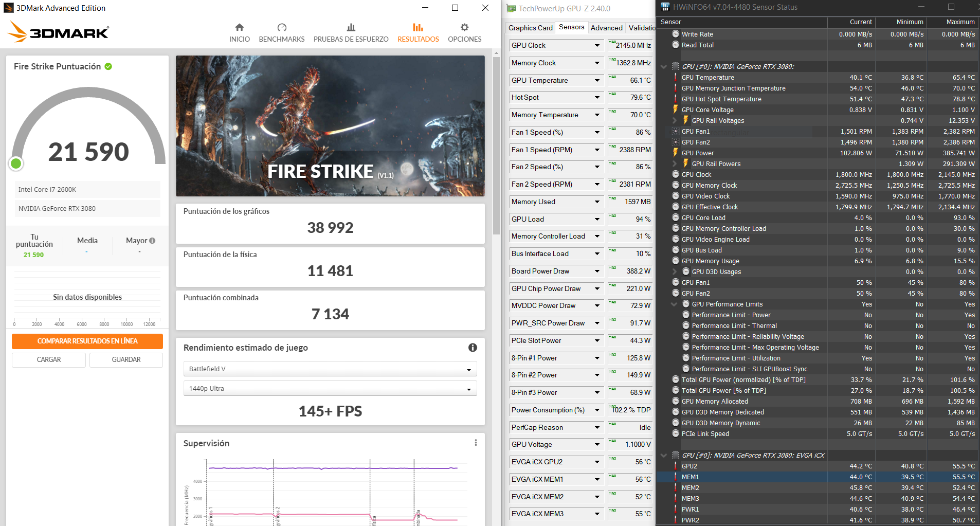Click info icon in Rendimiento estimado de juego
Screen dimensions: 980x526
[473, 348]
